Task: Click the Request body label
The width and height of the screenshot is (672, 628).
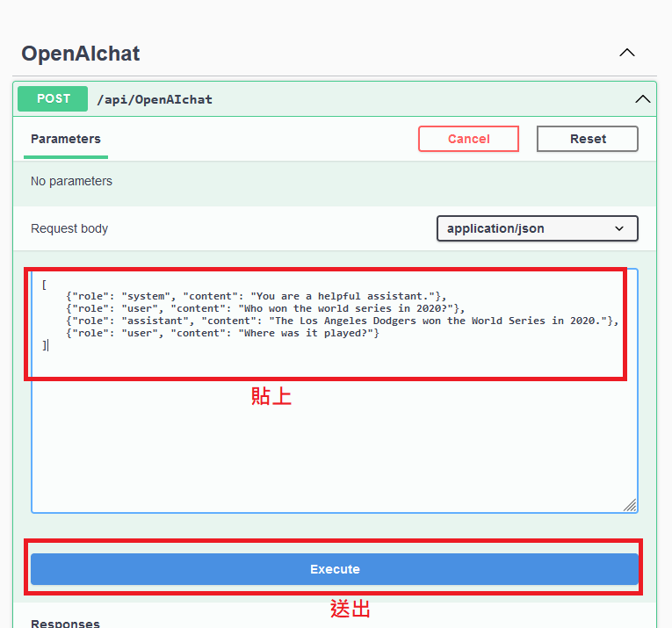Action: [69, 228]
